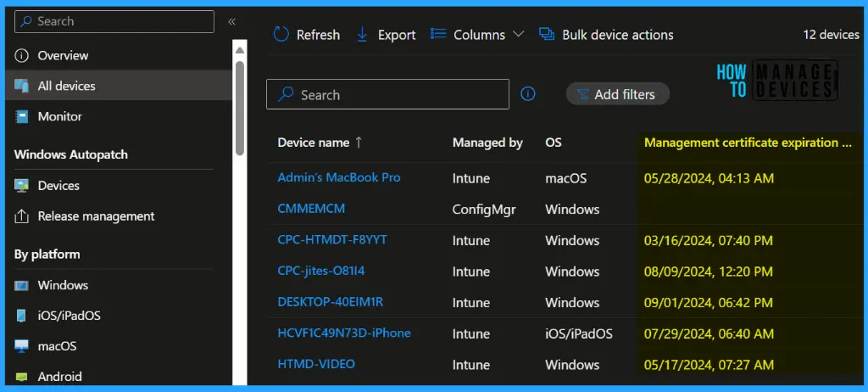Click the Refresh button label

point(319,35)
